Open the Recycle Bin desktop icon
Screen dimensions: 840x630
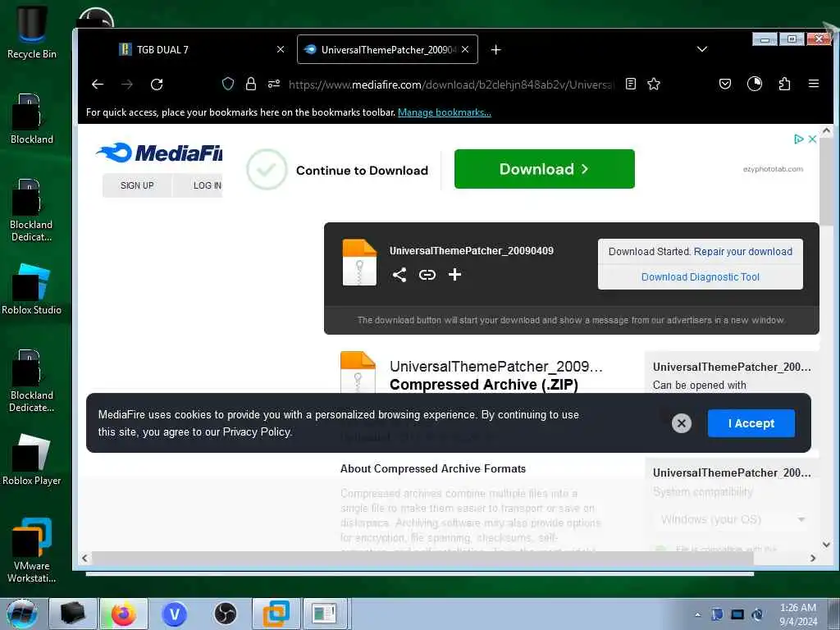tap(32, 32)
